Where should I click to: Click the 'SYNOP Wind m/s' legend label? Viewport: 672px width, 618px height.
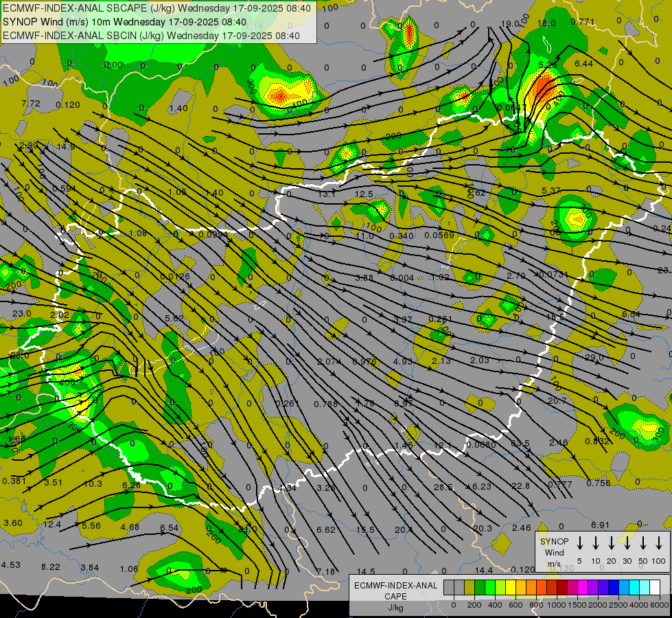pos(554,552)
